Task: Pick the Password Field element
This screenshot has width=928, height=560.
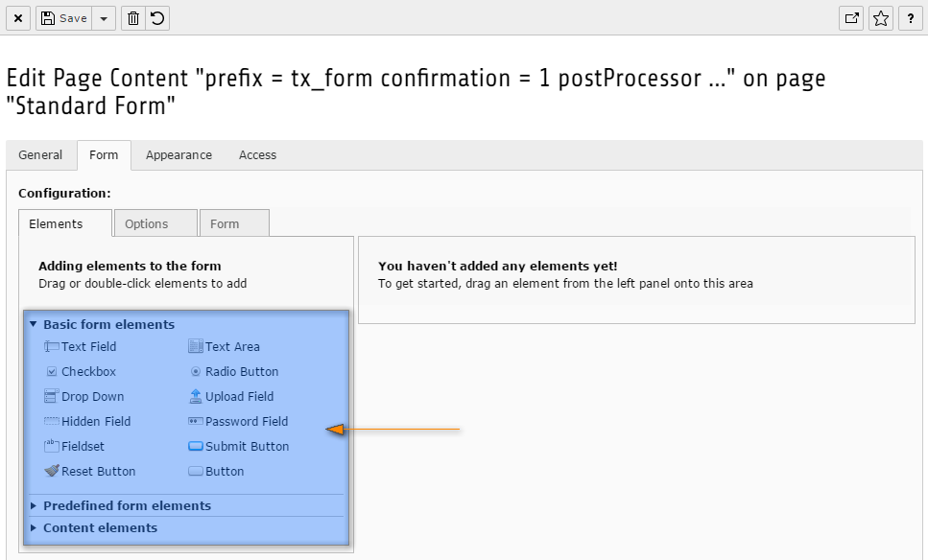Action: click(x=238, y=422)
